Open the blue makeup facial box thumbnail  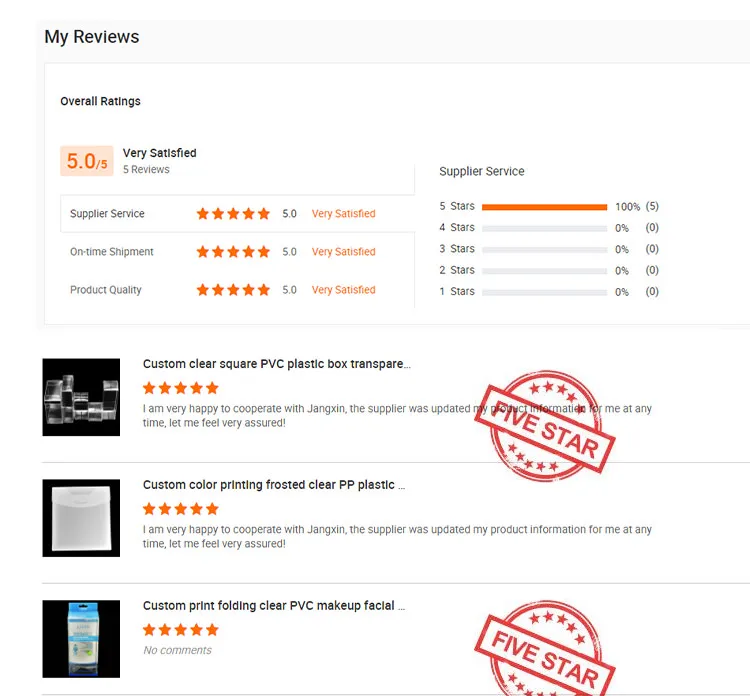click(x=81, y=639)
